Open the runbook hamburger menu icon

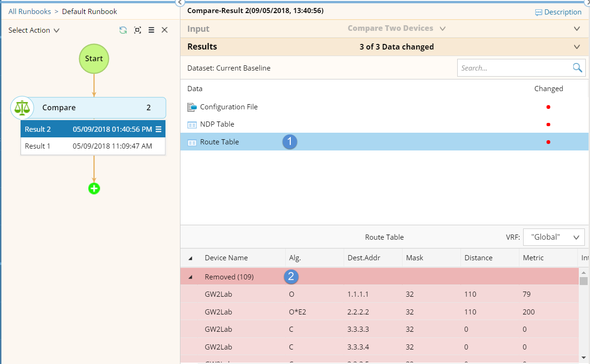pos(151,30)
